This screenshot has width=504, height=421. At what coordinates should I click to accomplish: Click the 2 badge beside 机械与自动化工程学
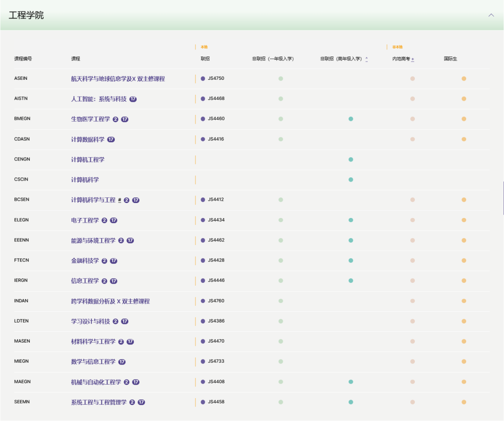click(x=126, y=382)
